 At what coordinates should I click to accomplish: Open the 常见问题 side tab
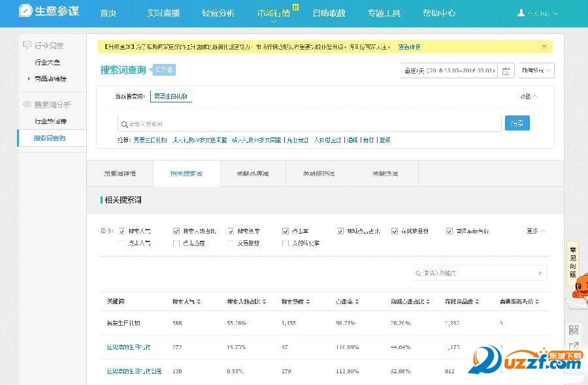coord(572,262)
